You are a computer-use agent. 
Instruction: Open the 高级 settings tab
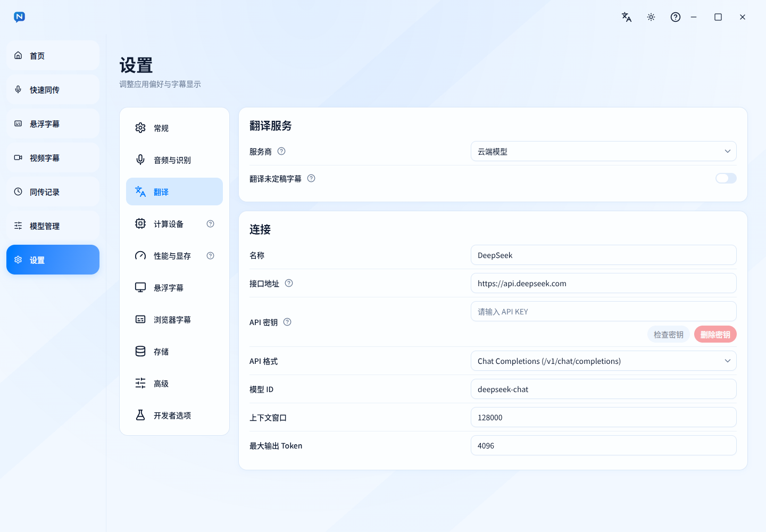pos(174,383)
